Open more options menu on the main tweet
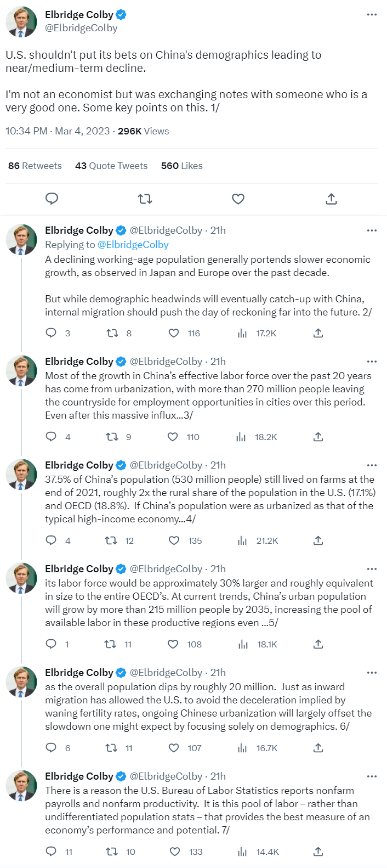387x868 pixels. point(372,14)
